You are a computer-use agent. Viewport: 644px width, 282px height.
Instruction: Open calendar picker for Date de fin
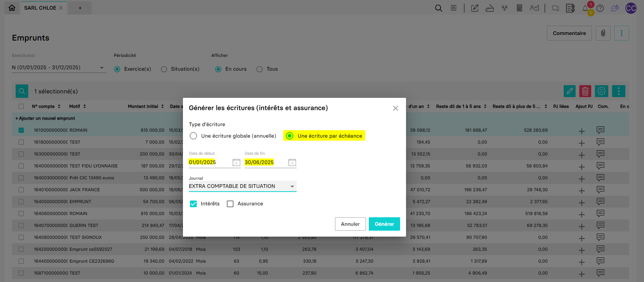[292, 163]
